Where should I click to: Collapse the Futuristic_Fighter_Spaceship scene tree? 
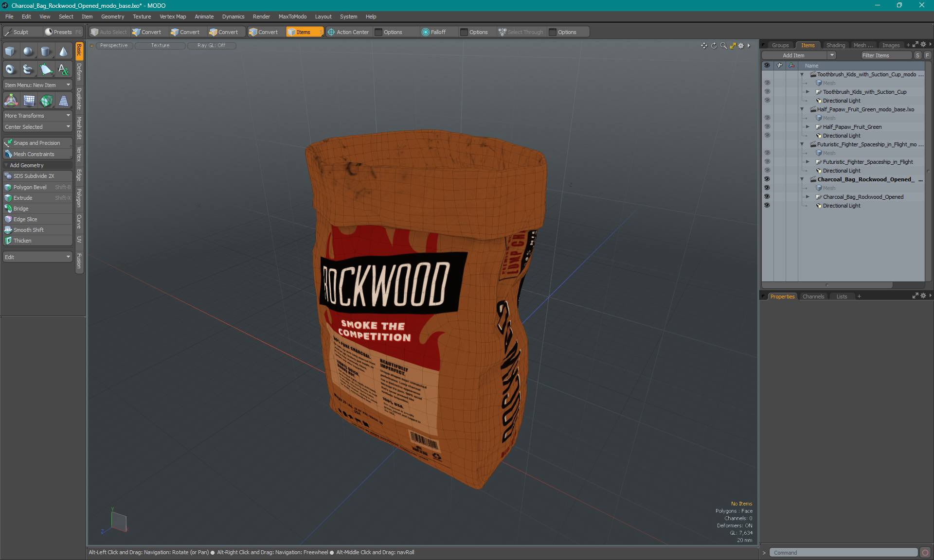(x=802, y=144)
